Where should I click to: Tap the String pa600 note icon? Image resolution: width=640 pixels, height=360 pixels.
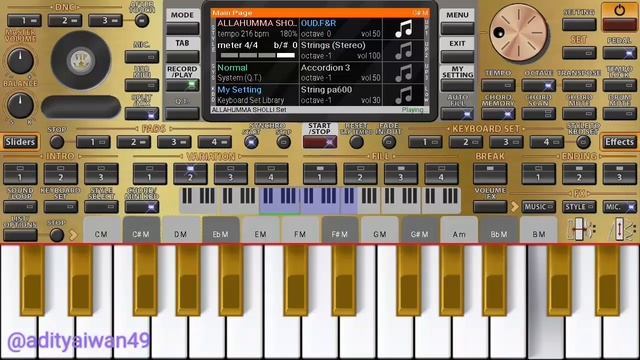[403, 95]
